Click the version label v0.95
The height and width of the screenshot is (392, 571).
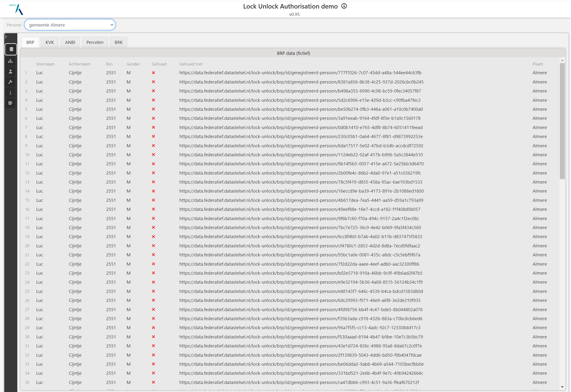pyautogui.click(x=294, y=14)
